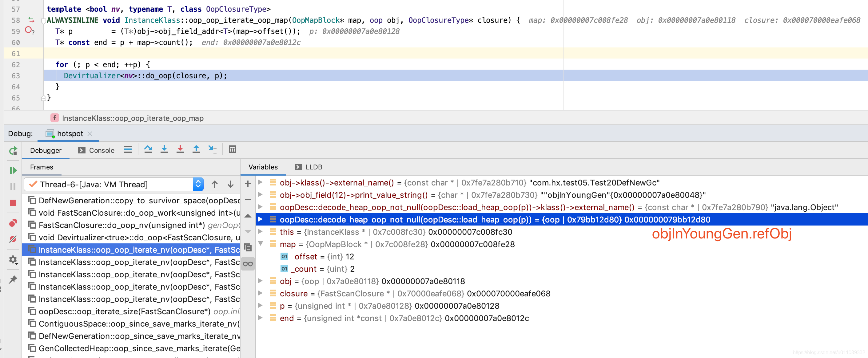Toggle the watches glasses icon
868x358 pixels.
[248, 264]
